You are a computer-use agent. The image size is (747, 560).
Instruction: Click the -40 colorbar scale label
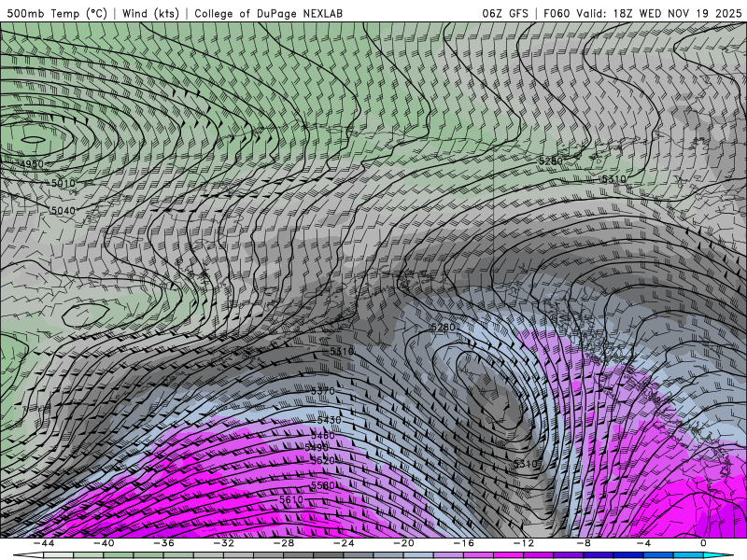104,543
